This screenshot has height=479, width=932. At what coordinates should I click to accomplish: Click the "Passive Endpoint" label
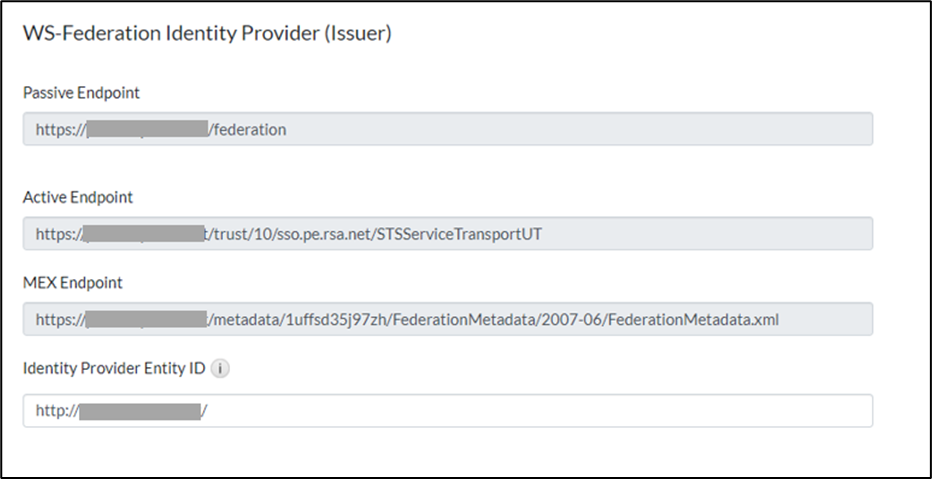[81, 93]
